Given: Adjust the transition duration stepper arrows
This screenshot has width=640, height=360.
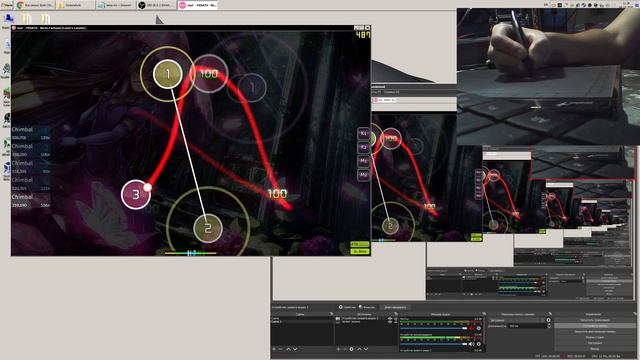Looking at the screenshot, I should pos(549,326).
